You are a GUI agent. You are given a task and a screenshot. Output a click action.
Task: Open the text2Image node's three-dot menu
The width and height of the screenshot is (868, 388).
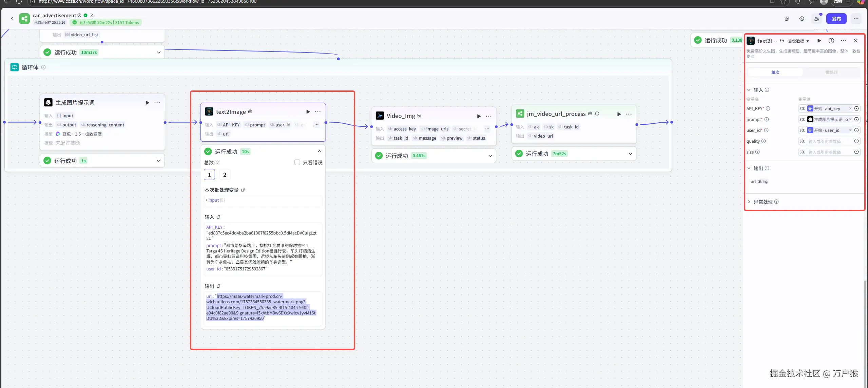(x=317, y=112)
